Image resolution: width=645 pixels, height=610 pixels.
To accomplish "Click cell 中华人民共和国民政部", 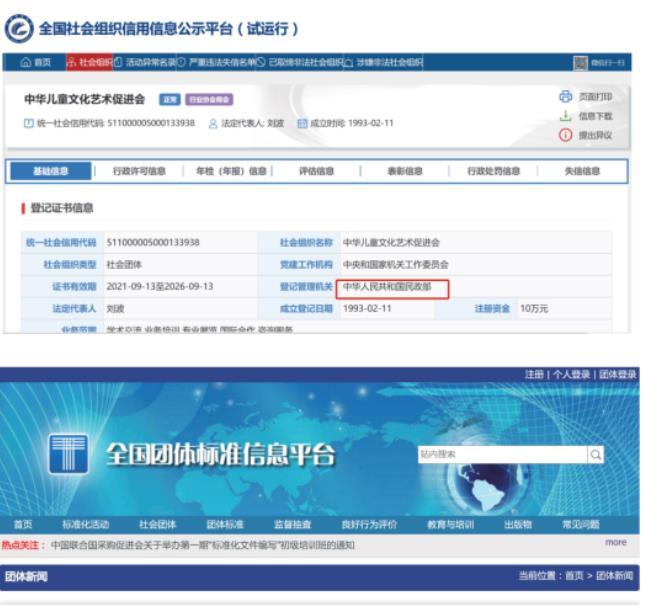I will pos(387,287).
